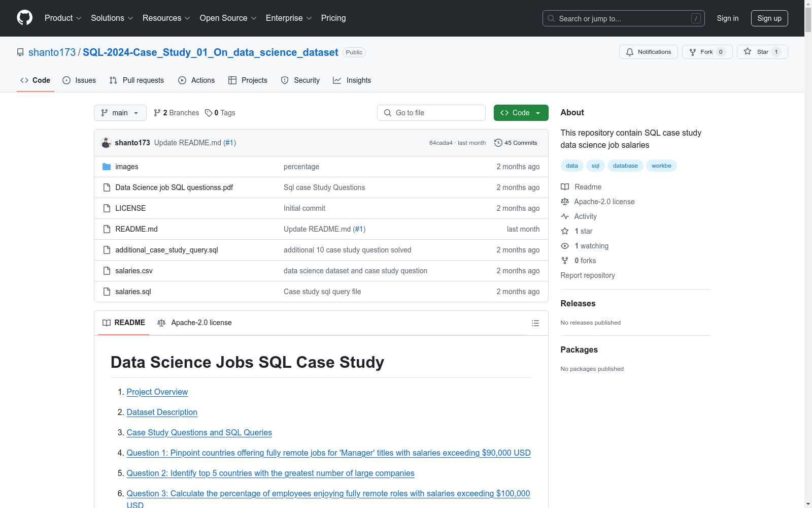Expand the Product menu
812x508 pixels.
point(63,18)
